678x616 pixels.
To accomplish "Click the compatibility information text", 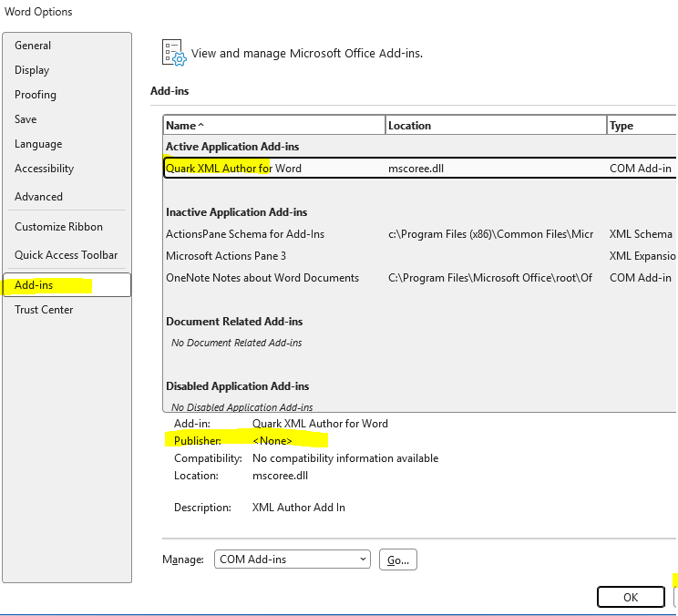I will 345,458.
